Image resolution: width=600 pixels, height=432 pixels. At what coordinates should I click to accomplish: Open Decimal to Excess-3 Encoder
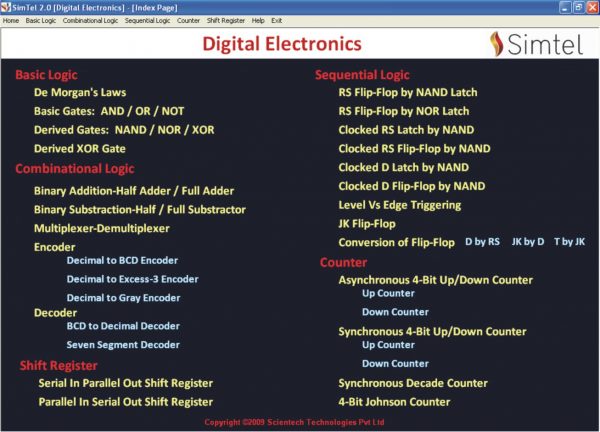[x=132, y=279]
